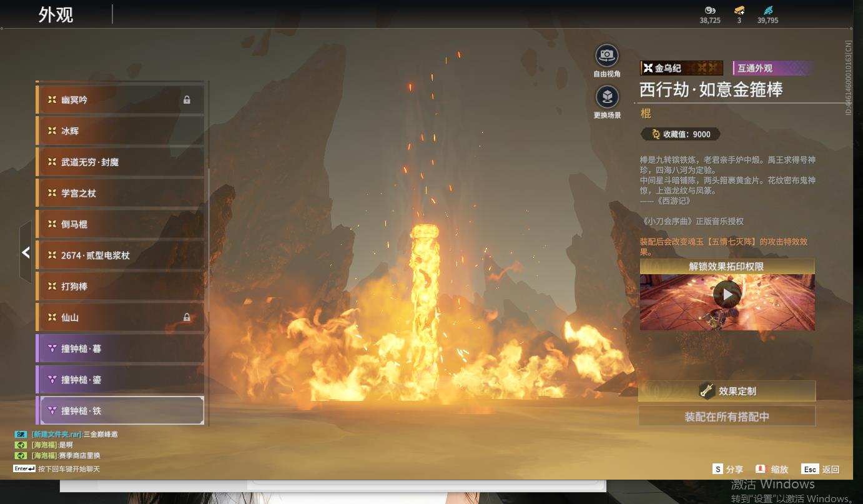863x504 pixels.
Task: Collapse the skin list with left arrow
Action: (x=26, y=252)
